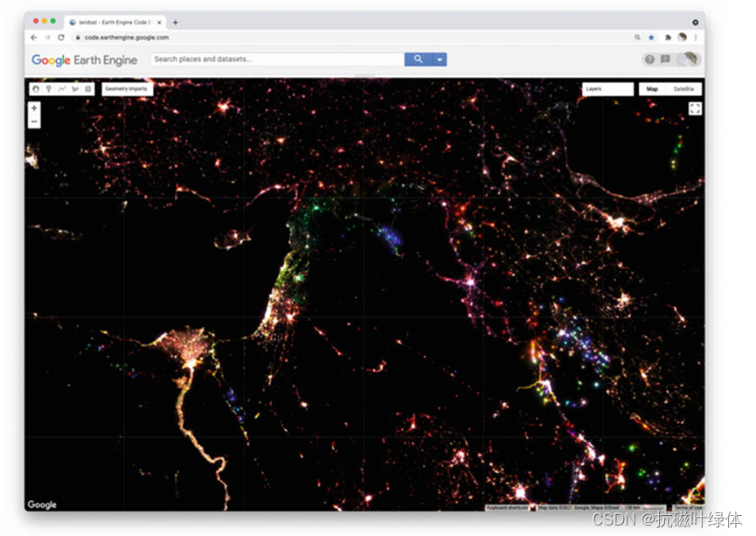This screenshot has height=536, width=756.
Task: Open the Earth Engine help menu
Action: coord(649,59)
